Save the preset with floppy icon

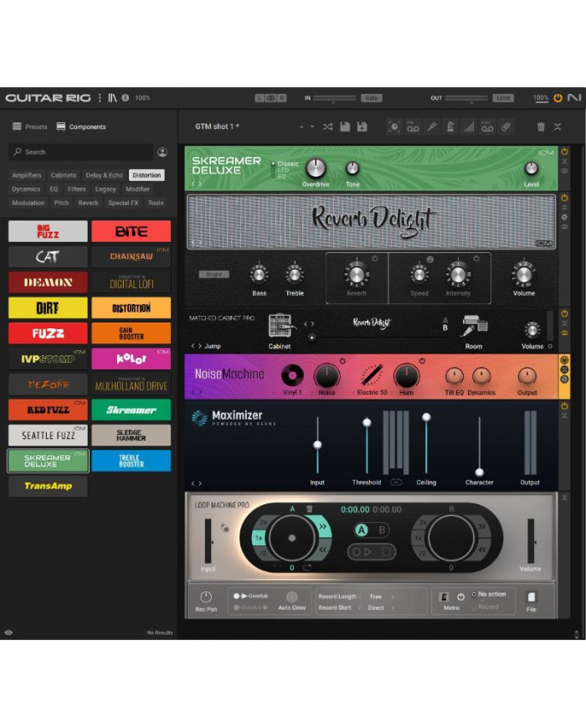tap(345, 126)
